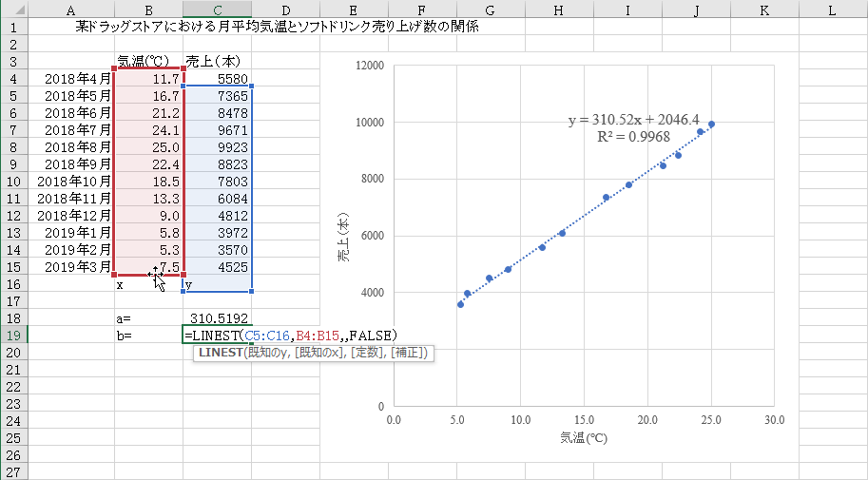Click the formula cell containing =LINEST
The height and width of the screenshot is (480, 868).
218,336
